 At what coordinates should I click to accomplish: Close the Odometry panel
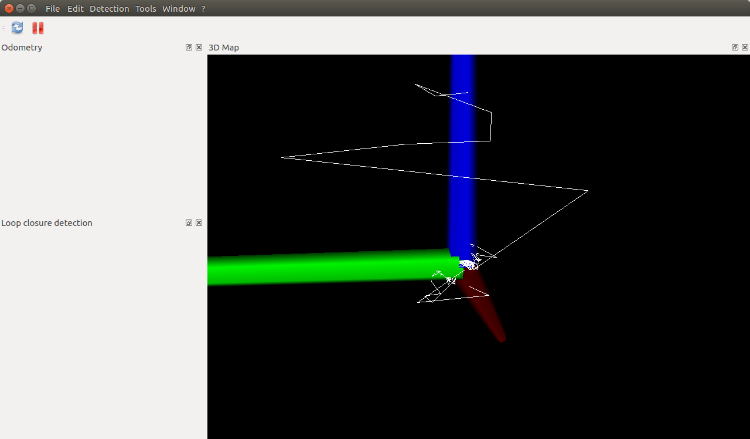pyautogui.click(x=199, y=47)
